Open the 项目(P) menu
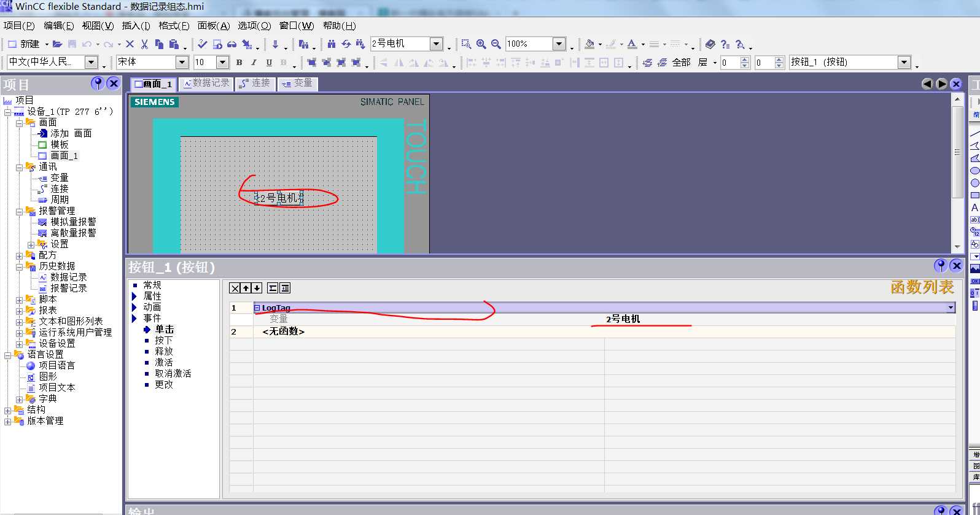980x515 pixels. (19, 25)
